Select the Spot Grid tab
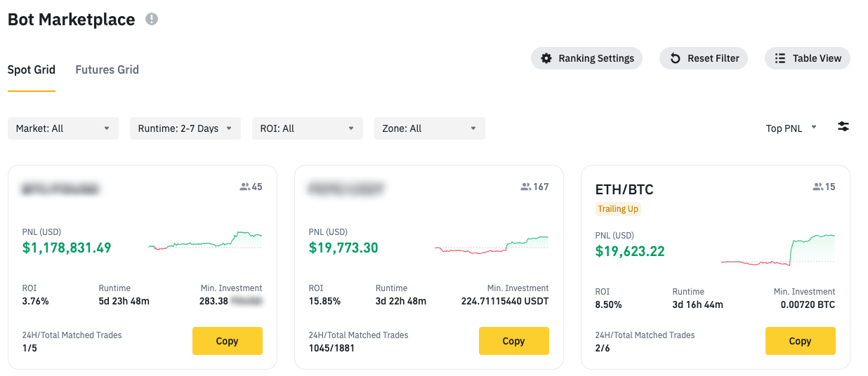The width and height of the screenshot is (868, 376). pos(31,69)
